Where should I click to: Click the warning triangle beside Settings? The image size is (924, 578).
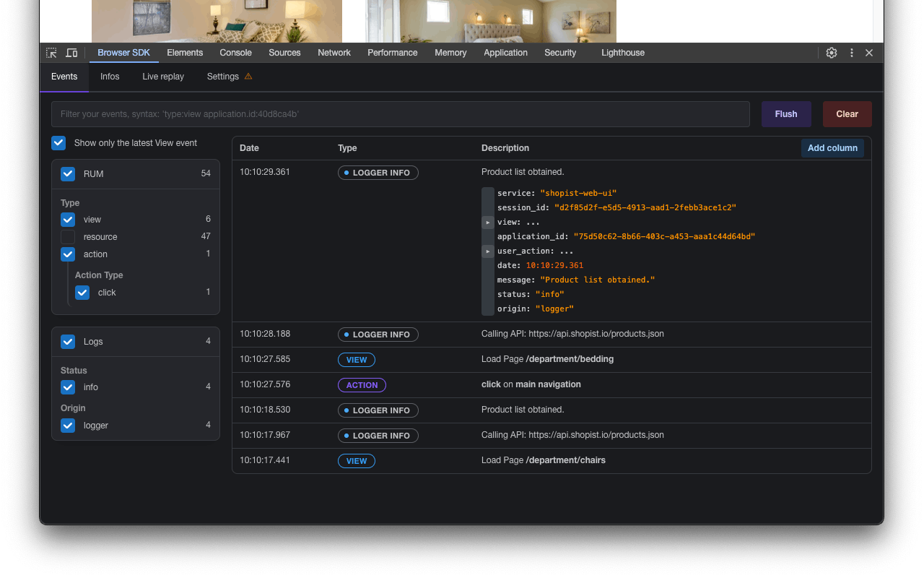[248, 76]
